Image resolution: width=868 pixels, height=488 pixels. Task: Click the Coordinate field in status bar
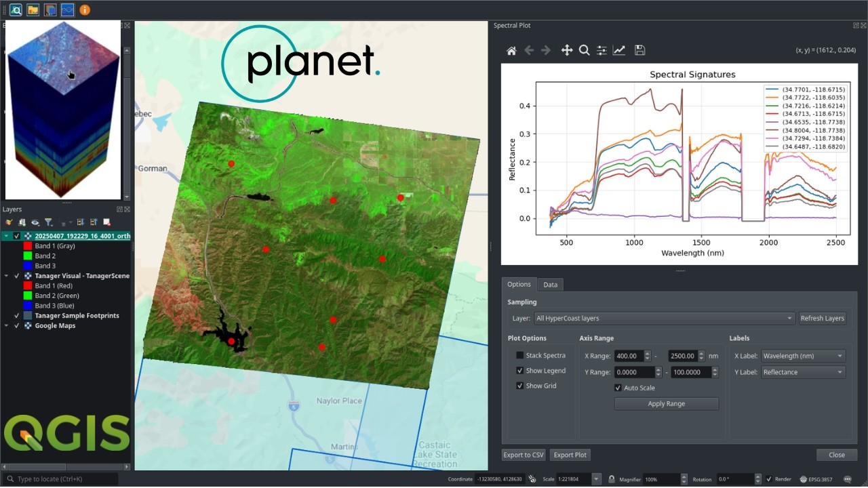(501, 479)
